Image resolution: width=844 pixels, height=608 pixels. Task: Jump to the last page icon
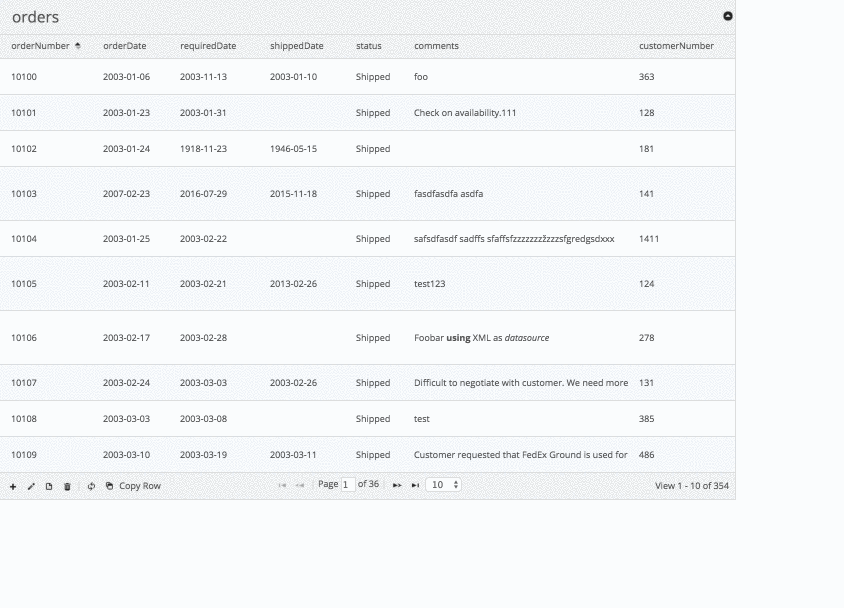(x=415, y=485)
